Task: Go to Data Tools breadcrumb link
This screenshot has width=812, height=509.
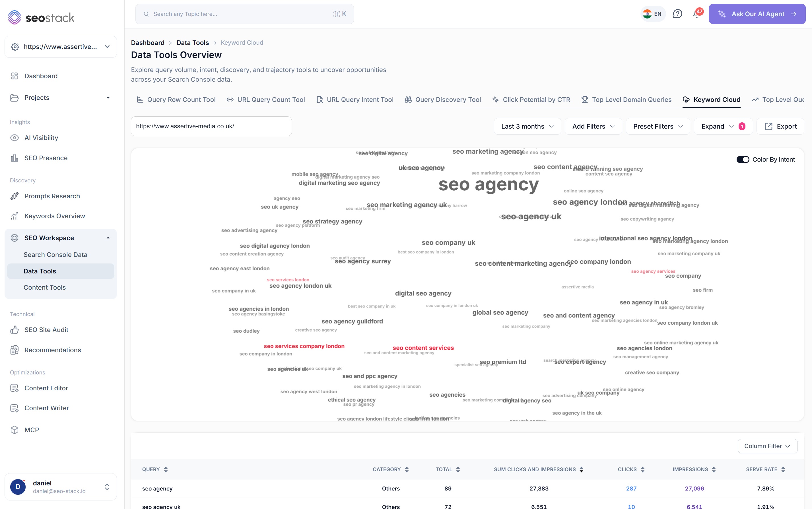Action: pos(193,43)
